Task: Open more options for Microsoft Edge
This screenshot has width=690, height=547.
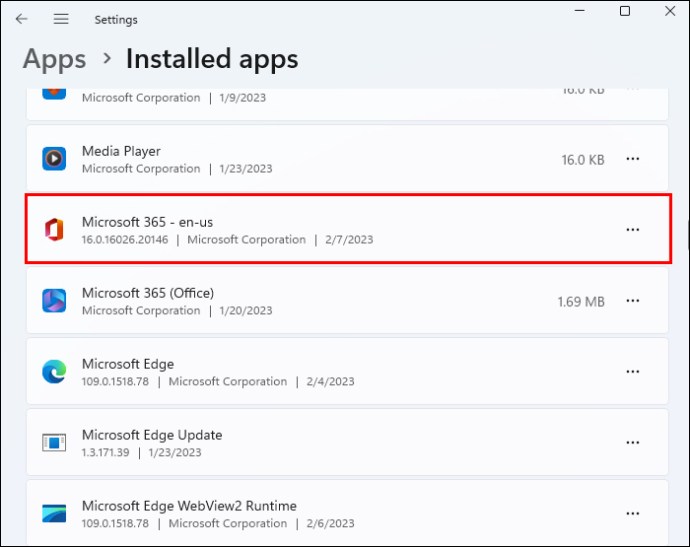Action: point(632,372)
